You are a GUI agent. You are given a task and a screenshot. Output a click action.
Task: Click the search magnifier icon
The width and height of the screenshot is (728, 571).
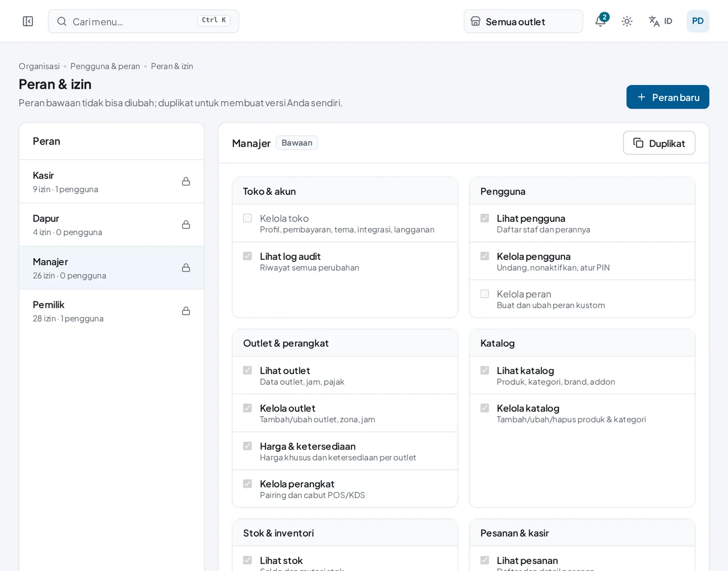pos(62,21)
